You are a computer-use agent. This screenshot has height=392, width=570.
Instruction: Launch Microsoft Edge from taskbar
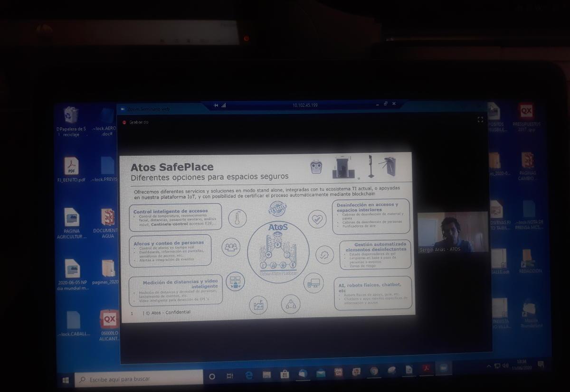248,375
